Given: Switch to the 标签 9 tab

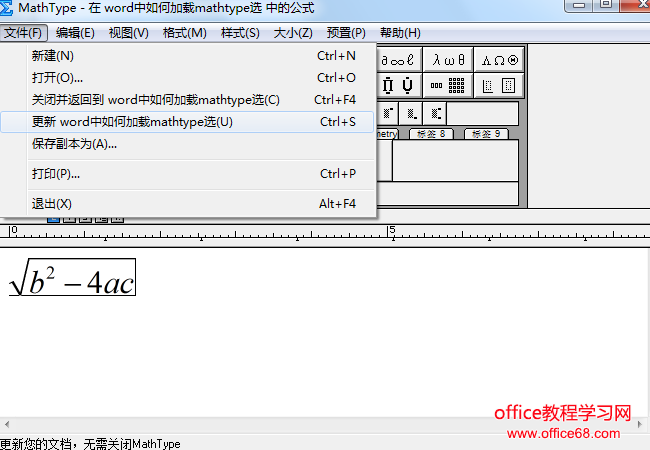Looking at the screenshot, I should point(486,134).
